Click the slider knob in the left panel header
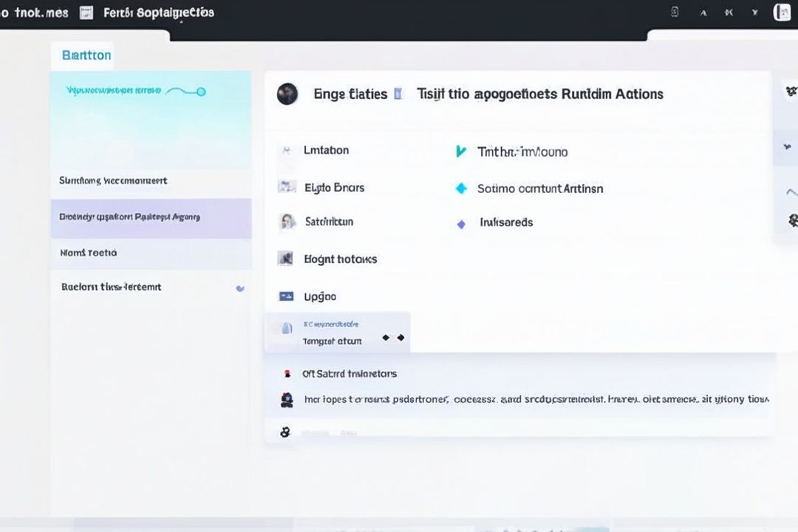This screenshot has height=532, width=798. coord(201,92)
